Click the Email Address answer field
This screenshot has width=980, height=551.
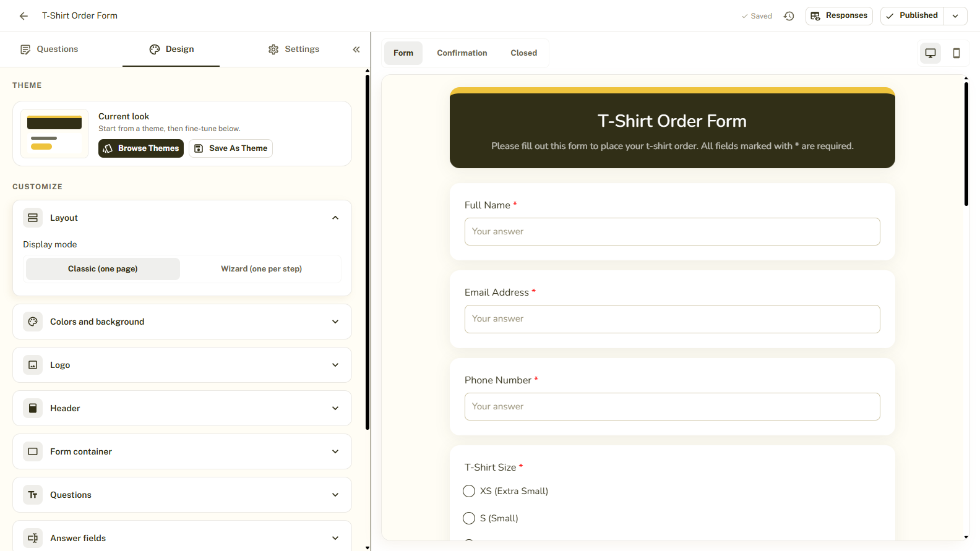(673, 319)
